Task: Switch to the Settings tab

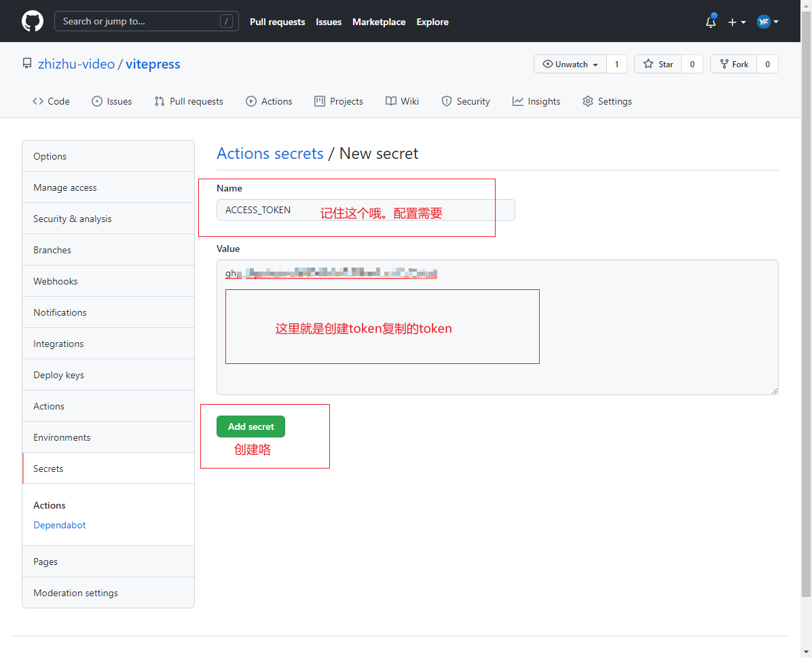Action: (607, 101)
